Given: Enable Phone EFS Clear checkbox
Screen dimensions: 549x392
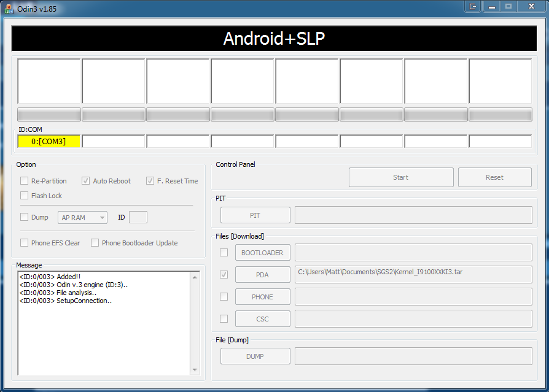Looking at the screenshot, I should (x=24, y=243).
